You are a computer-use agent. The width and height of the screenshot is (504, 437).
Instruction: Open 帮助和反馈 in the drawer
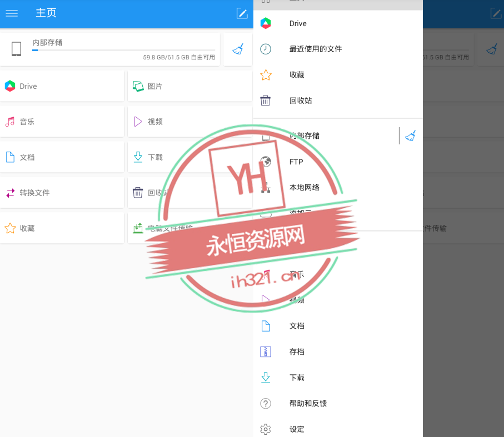point(308,403)
